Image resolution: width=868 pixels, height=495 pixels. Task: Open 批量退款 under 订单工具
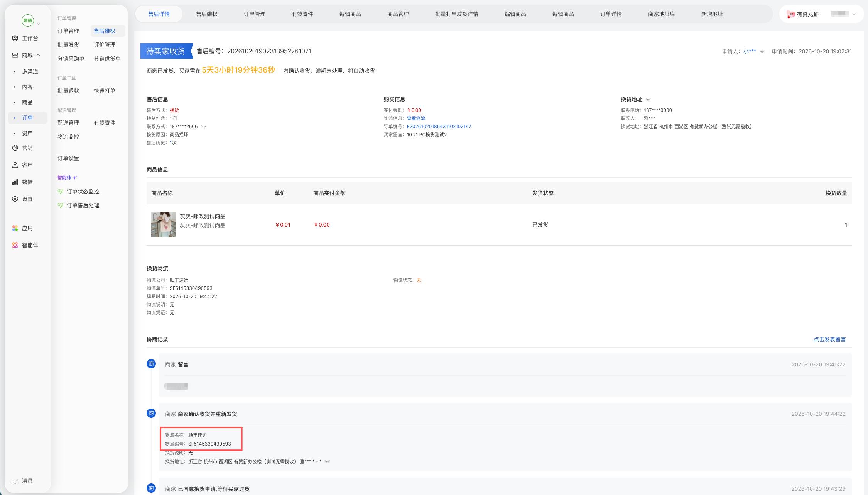[68, 91]
